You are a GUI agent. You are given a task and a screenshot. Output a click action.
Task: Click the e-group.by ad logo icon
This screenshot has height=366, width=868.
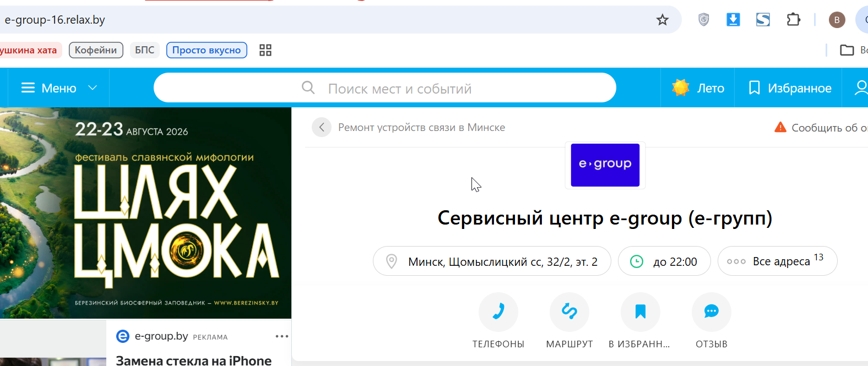coord(123,336)
